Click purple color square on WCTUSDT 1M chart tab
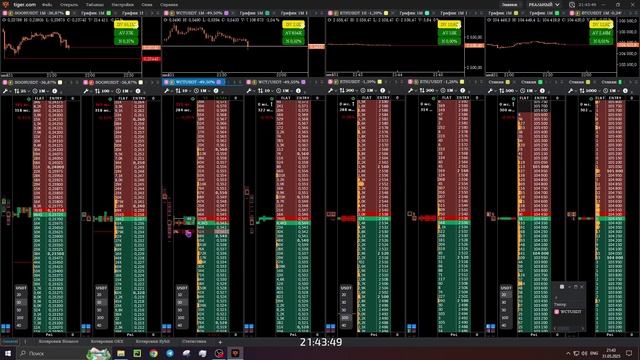 click(226, 13)
